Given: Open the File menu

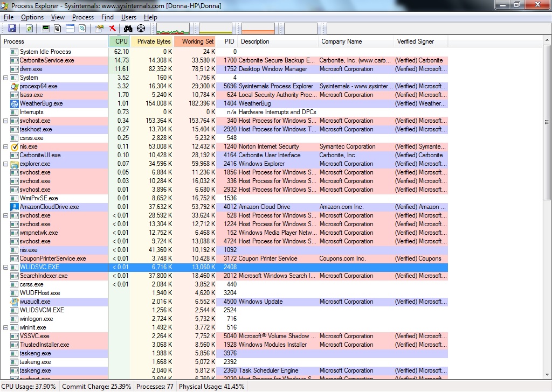Looking at the screenshot, I should point(9,17).
